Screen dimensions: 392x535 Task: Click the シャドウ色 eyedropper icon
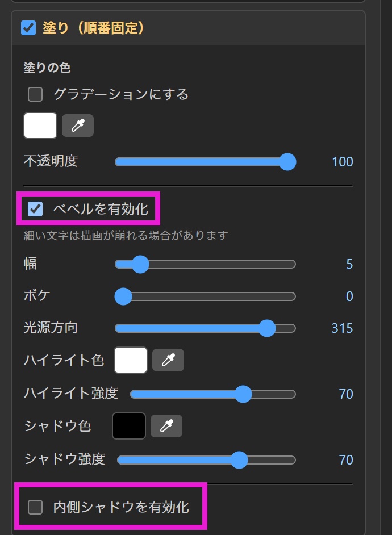(166, 426)
